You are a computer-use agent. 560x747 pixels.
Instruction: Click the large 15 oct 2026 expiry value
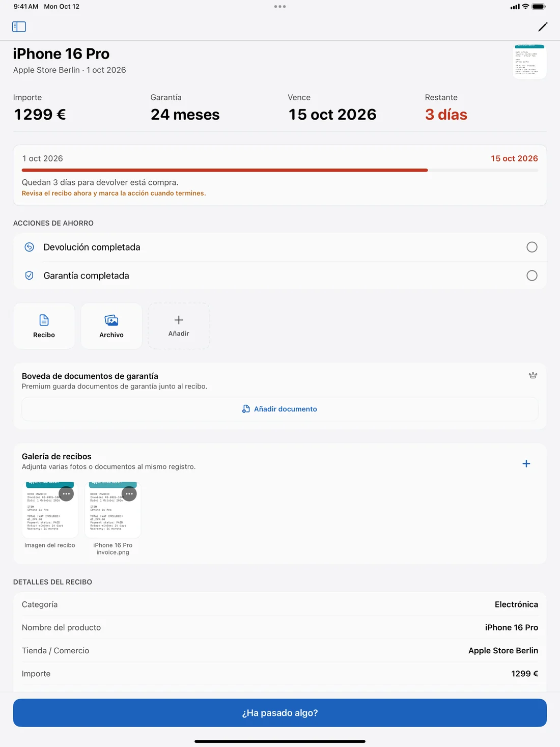(332, 115)
